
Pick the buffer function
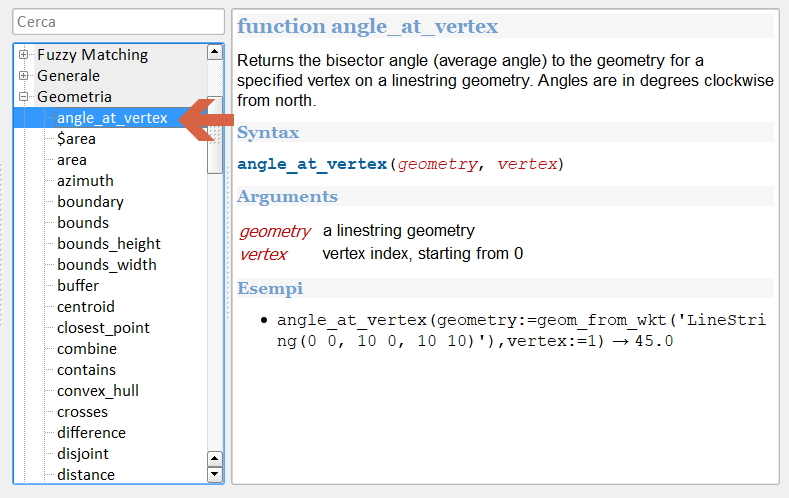[x=78, y=286]
